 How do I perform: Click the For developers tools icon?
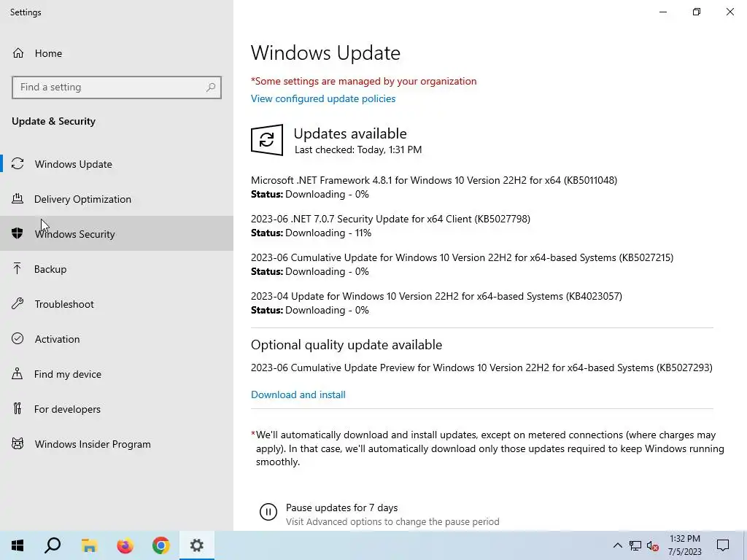[x=18, y=408]
